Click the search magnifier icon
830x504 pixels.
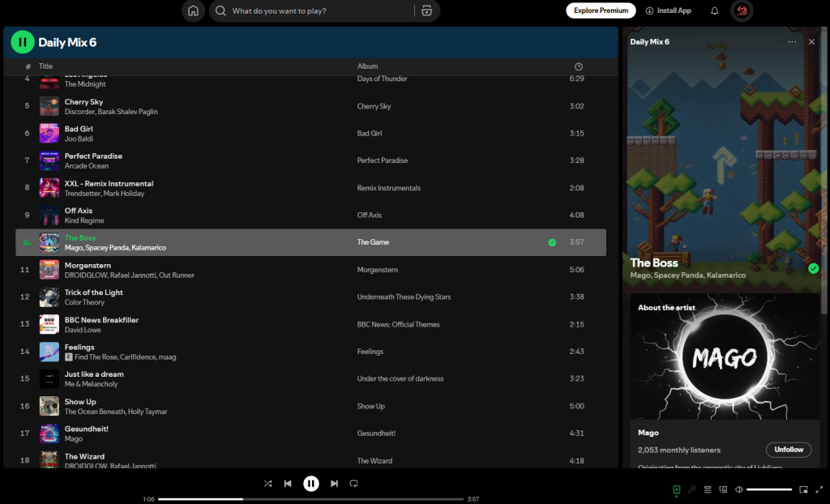220,11
